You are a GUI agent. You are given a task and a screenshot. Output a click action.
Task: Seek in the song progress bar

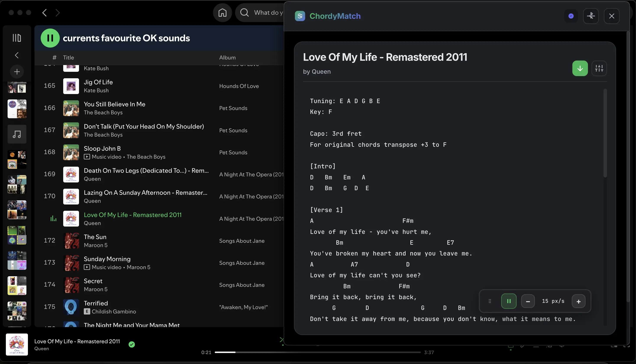point(317,352)
